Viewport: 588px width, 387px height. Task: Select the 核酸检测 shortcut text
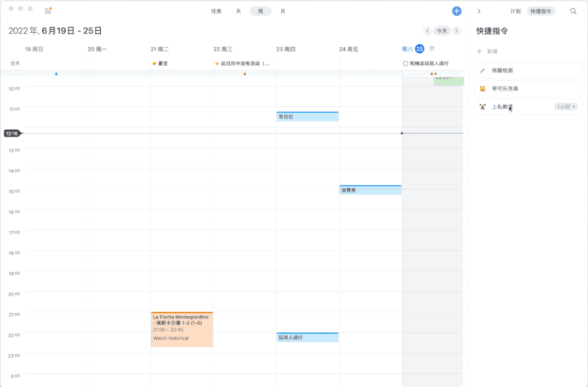(x=502, y=70)
